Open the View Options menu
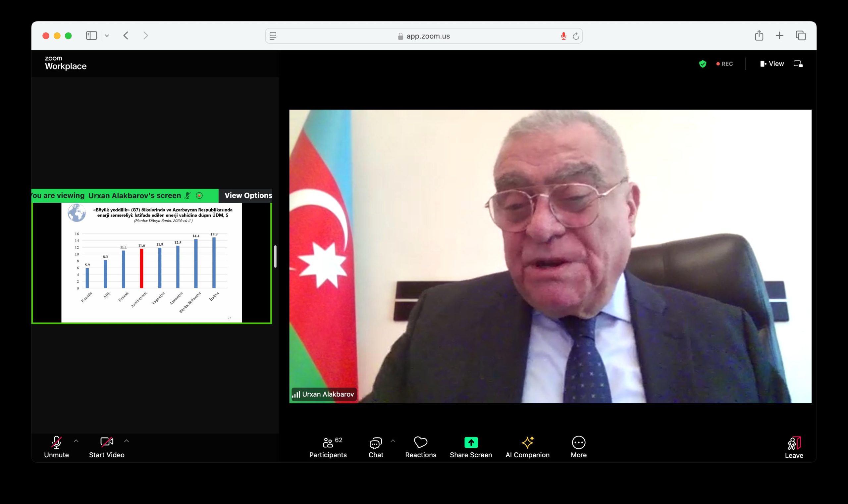Viewport: 848px width, 504px height. coord(248,195)
